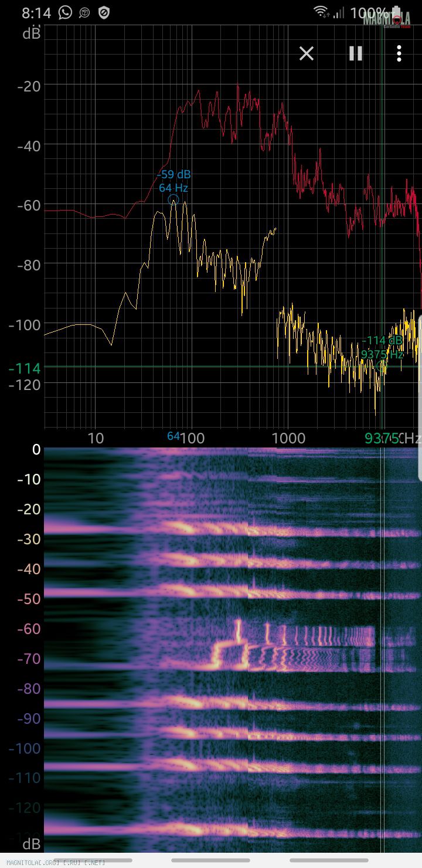Tap the 100 frequency axis label
Screen dimensions: 422x868
point(191,438)
